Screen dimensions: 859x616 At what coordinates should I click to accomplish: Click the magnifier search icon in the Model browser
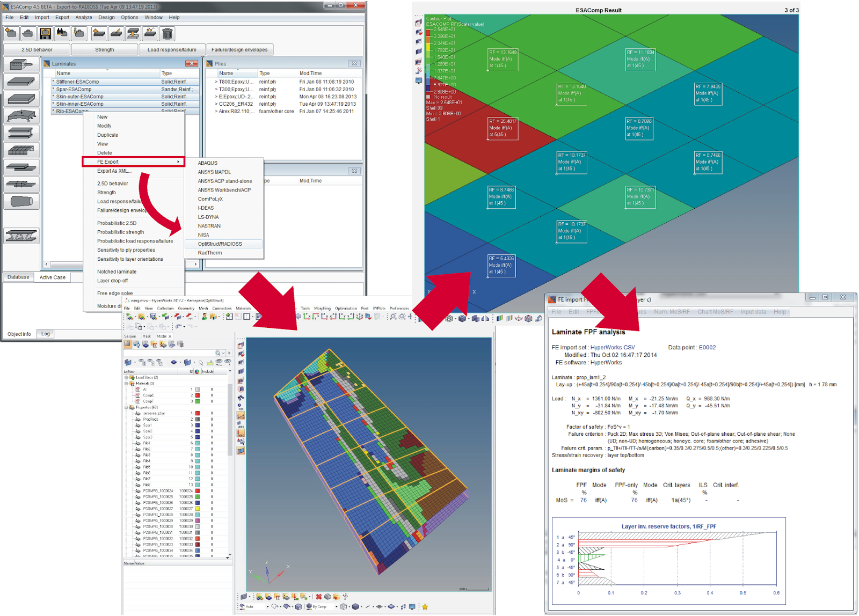point(218,353)
